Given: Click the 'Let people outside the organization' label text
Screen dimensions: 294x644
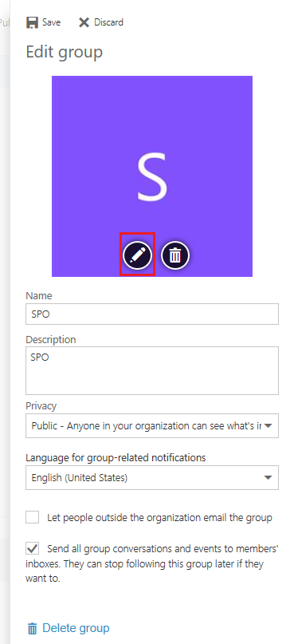Looking at the screenshot, I should coord(159,517).
